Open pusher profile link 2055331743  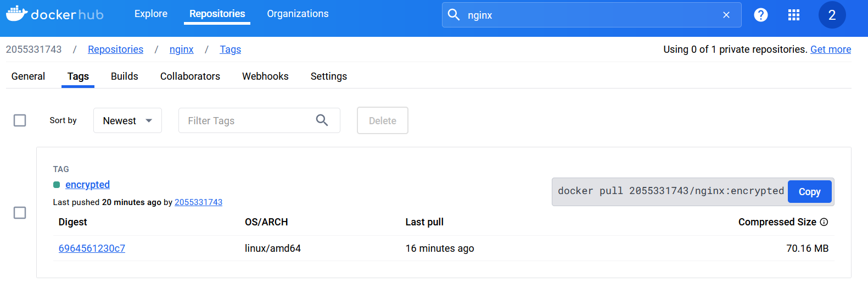[x=198, y=202]
